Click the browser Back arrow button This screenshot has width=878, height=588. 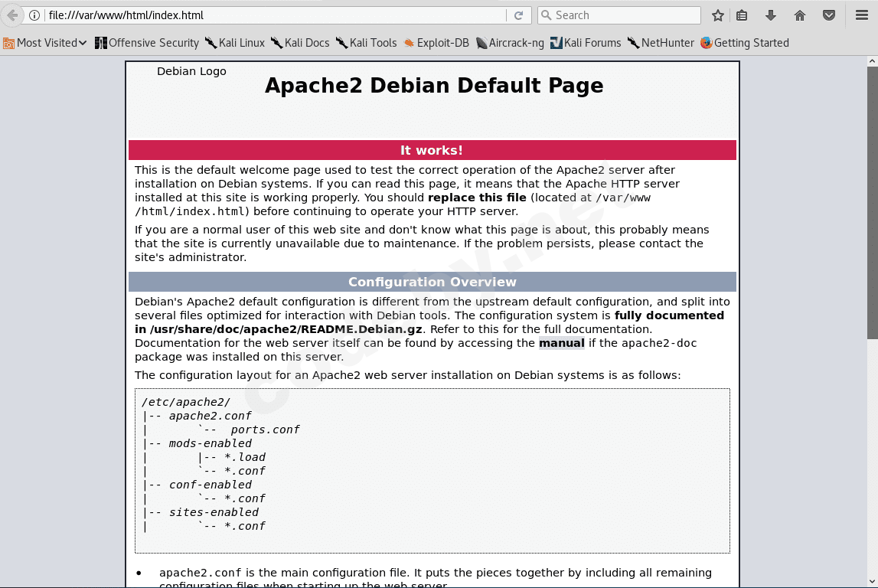pos(11,15)
